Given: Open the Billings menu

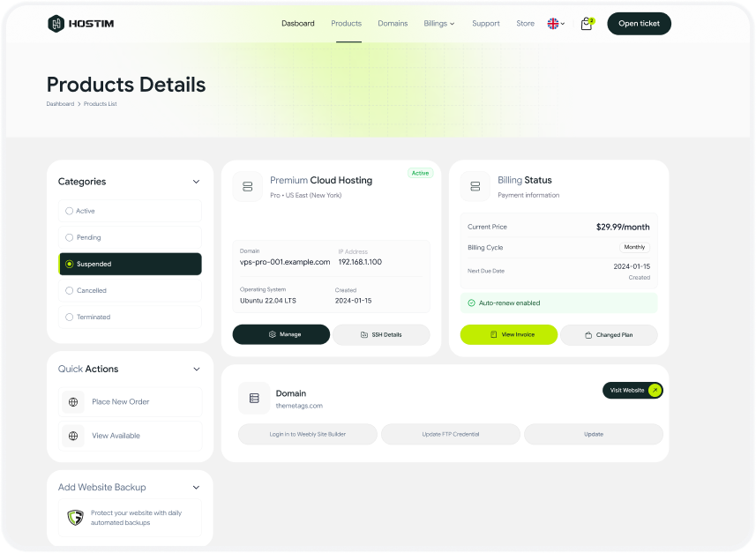Looking at the screenshot, I should pos(438,24).
